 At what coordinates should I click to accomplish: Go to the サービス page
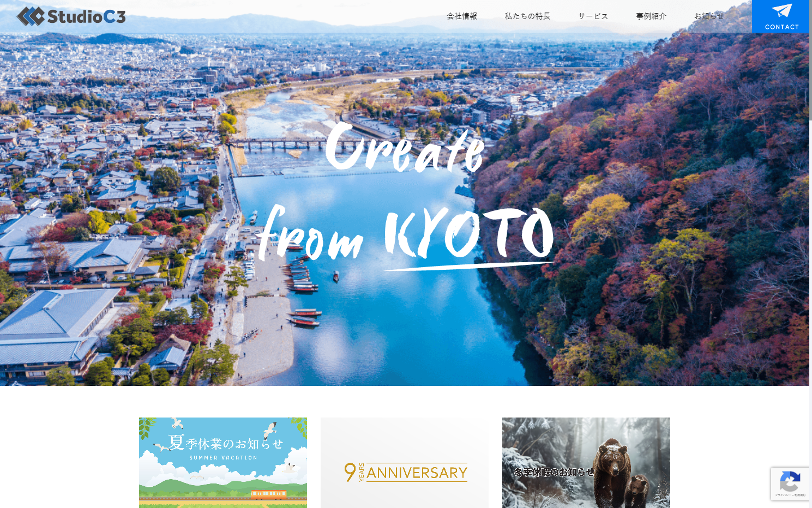coord(593,16)
